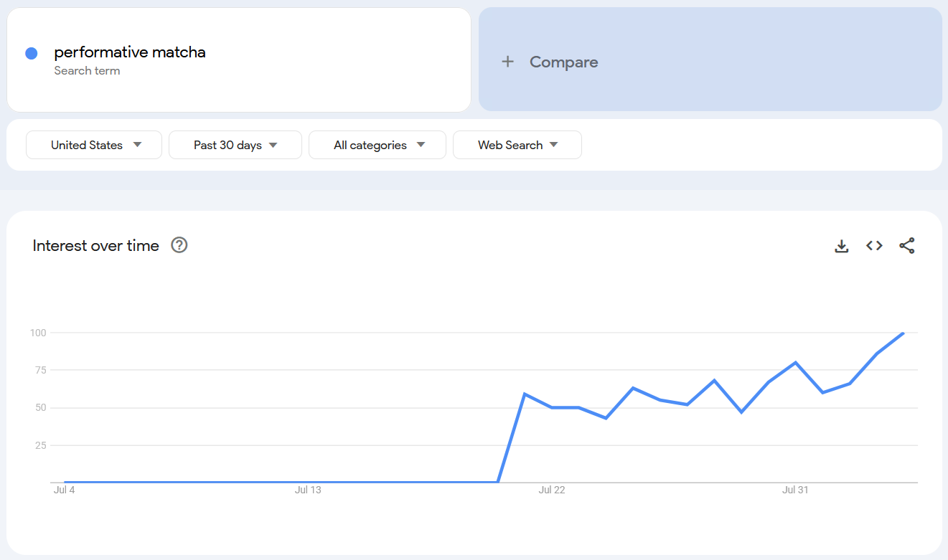
Task: Click the peak data point at value 100
Action: click(903, 333)
